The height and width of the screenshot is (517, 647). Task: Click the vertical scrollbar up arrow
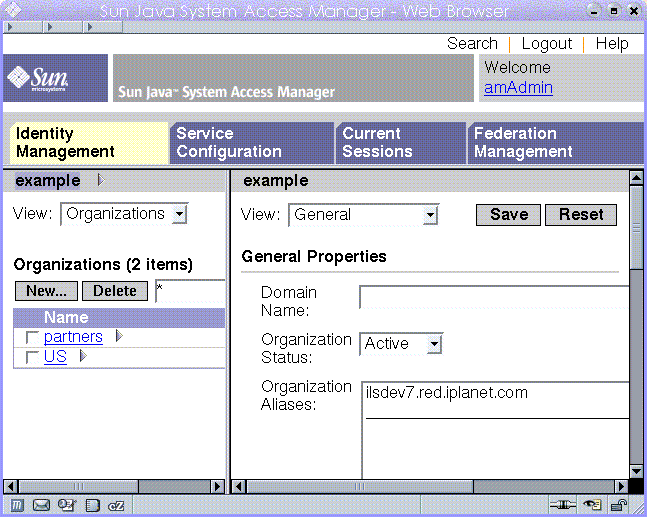pyautogui.click(x=636, y=178)
